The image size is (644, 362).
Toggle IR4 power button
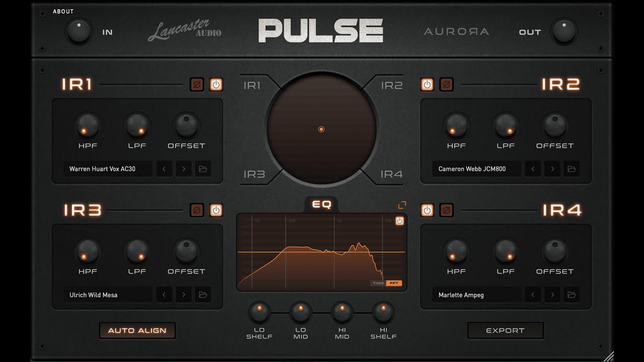point(427,210)
